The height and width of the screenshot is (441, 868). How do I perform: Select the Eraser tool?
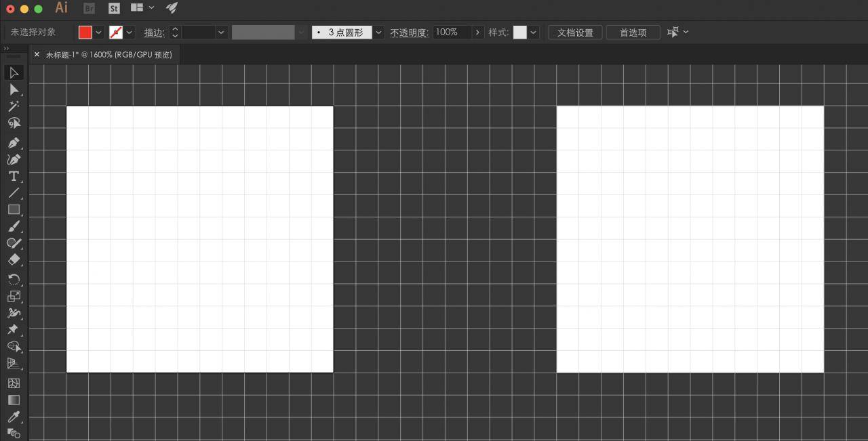tap(14, 259)
